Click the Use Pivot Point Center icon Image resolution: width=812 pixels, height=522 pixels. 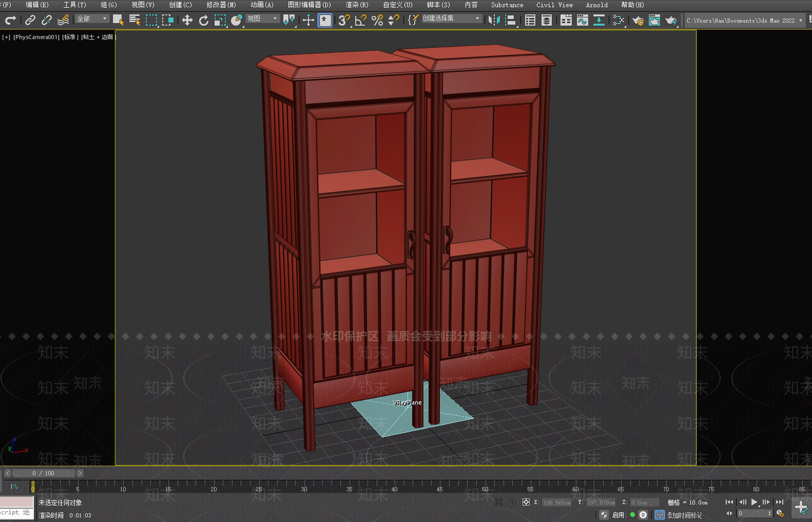coord(289,20)
